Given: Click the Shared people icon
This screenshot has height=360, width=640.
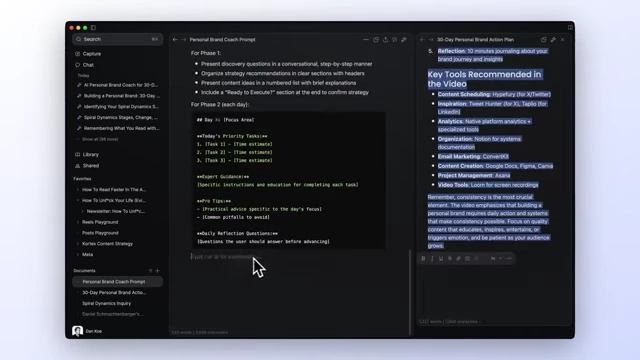Looking at the screenshot, I should point(78,166).
